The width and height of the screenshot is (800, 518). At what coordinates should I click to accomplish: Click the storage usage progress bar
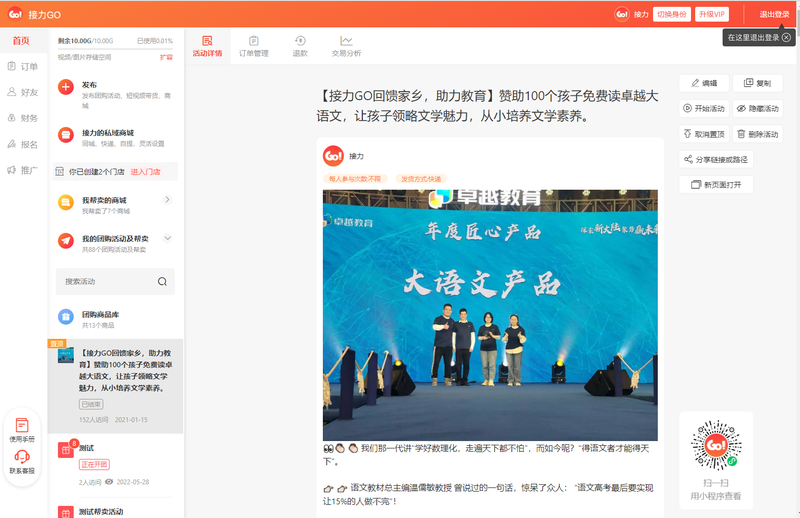click(115, 48)
